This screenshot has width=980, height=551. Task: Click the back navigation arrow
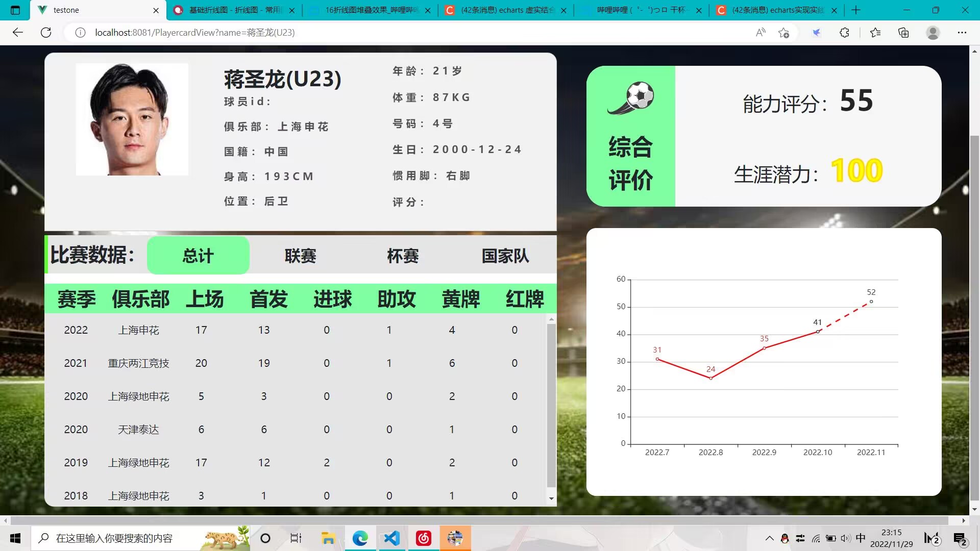(18, 33)
